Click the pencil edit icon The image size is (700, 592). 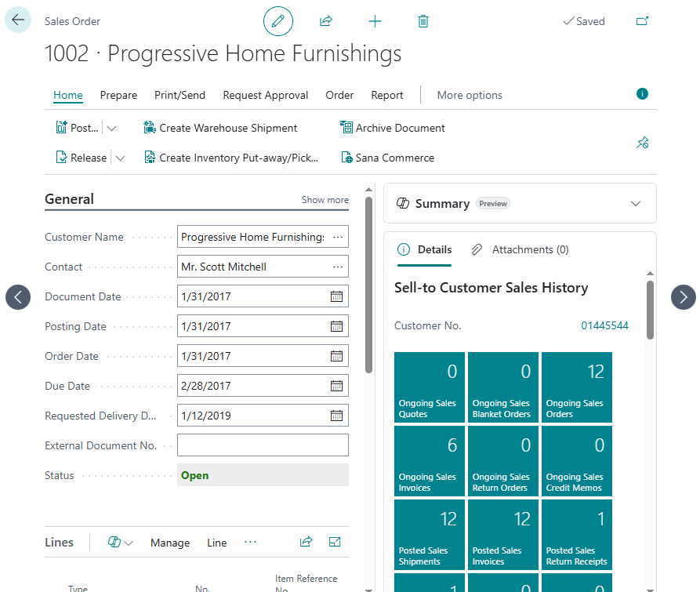(x=277, y=21)
